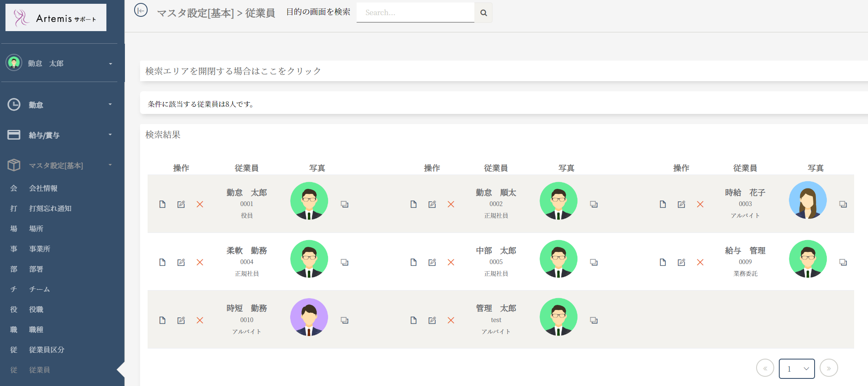Viewport: 868px width, 386px height.
Task: Open document icon for employee 0010
Action: (x=162, y=320)
